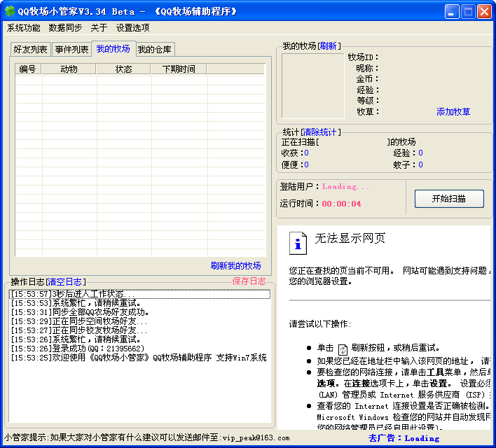The height and width of the screenshot is (448, 496).
Task: Click the 动物 column header
Action: [x=69, y=69]
